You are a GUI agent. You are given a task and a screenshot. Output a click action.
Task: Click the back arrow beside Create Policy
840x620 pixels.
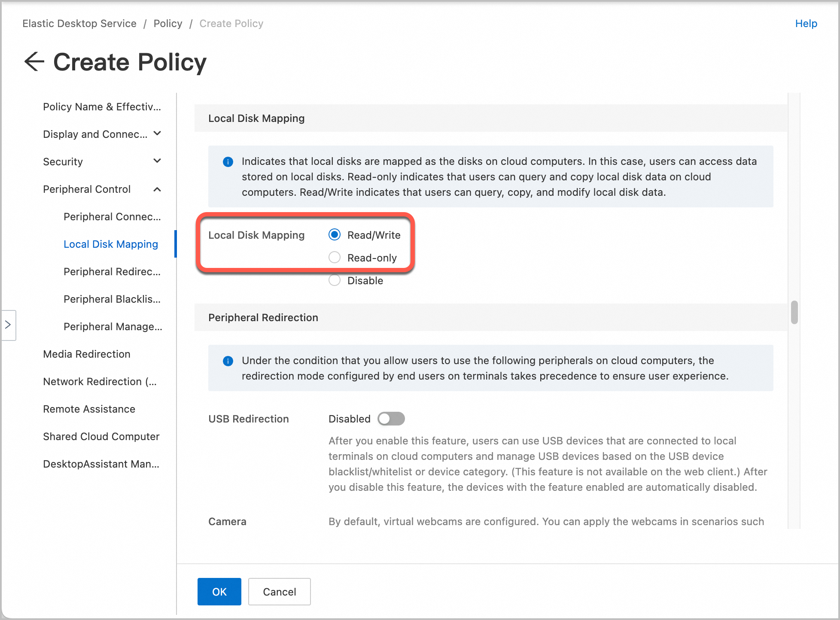pos(34,62)
